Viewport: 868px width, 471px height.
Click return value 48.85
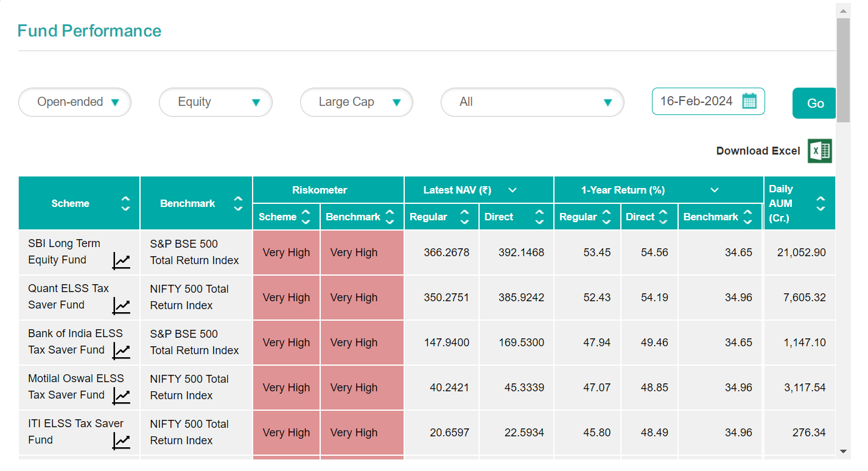pyautogui.click(x=654, y=388)
